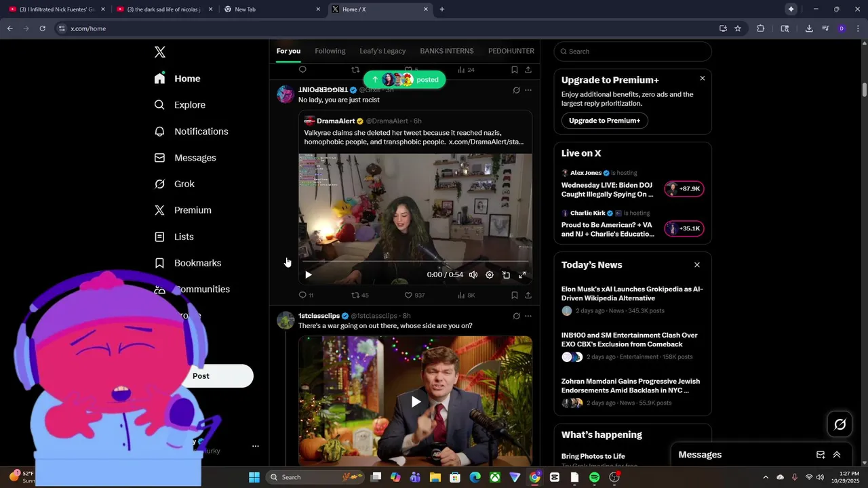Click Upgrade to Premium+ button

(x=604, y=121)
